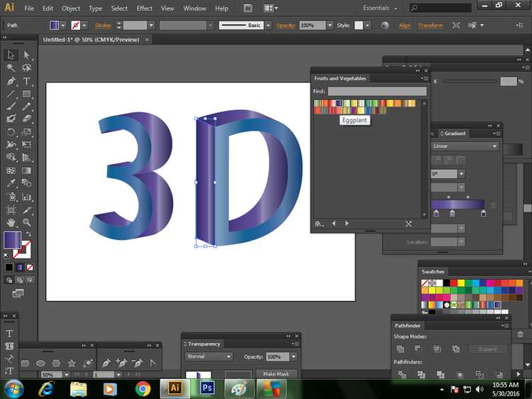
Task: Select the Selection tool (black arrow)
Action: tap(11, 55)
